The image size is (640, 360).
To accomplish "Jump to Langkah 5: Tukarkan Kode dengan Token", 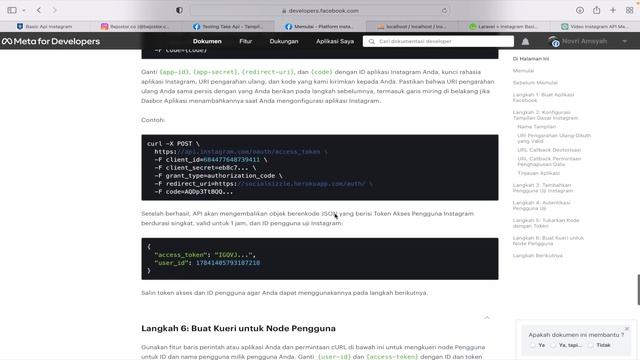I will click(x=546, y=223).
